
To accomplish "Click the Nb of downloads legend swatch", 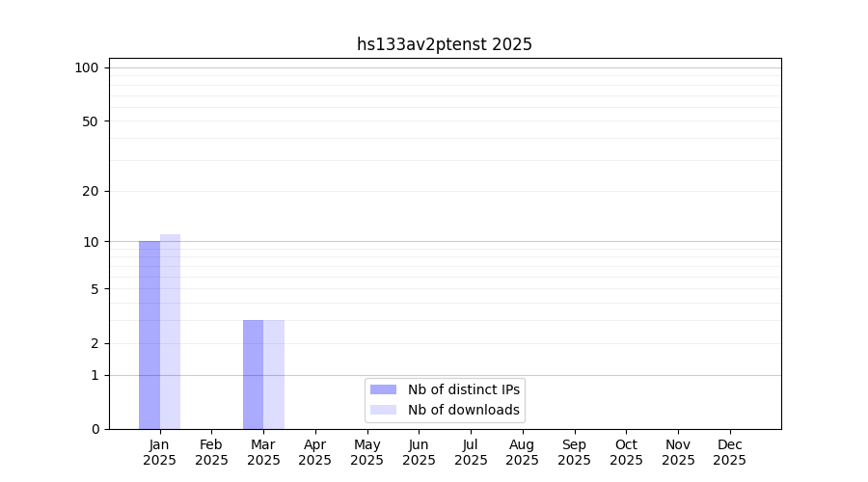I will point(383,410).
